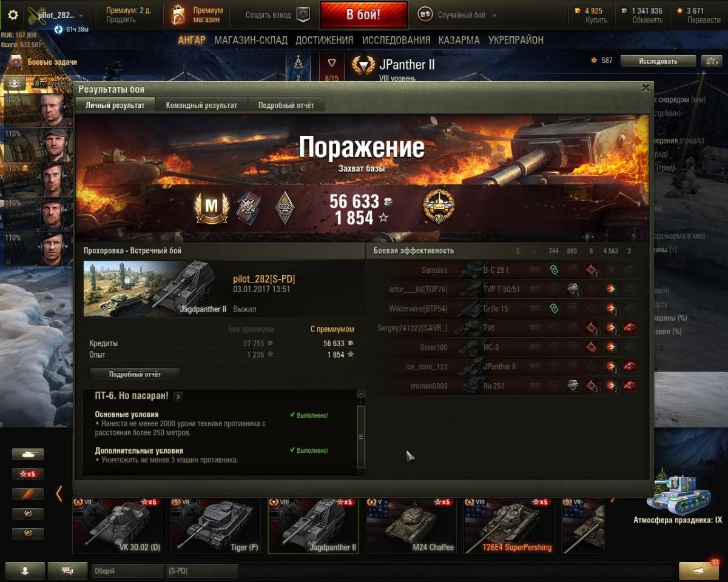Click the red В бой! button
Image resolution: width=728 pixels, height=582 pixels.
(x=363, y=15)
